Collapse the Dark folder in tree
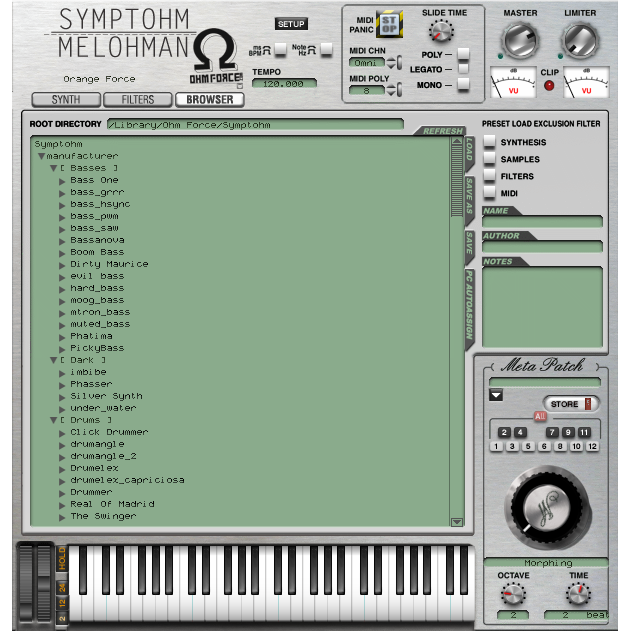 [x=54, y=360]
